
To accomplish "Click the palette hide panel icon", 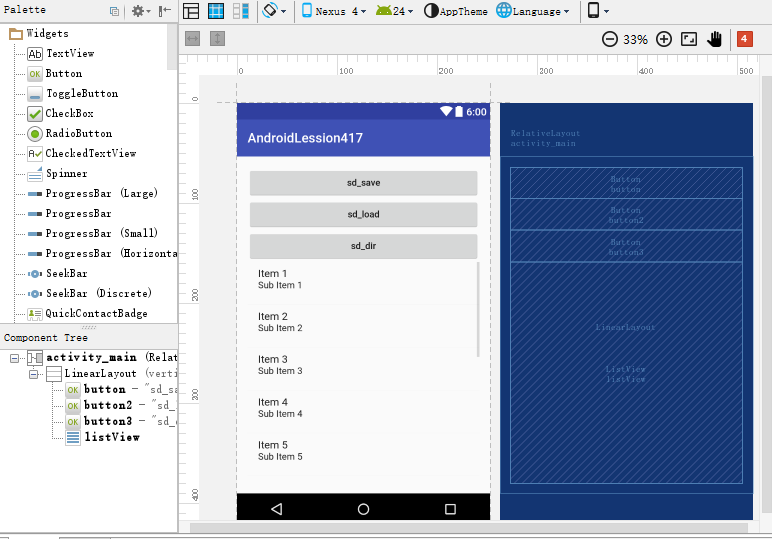I will pos(165,11).
